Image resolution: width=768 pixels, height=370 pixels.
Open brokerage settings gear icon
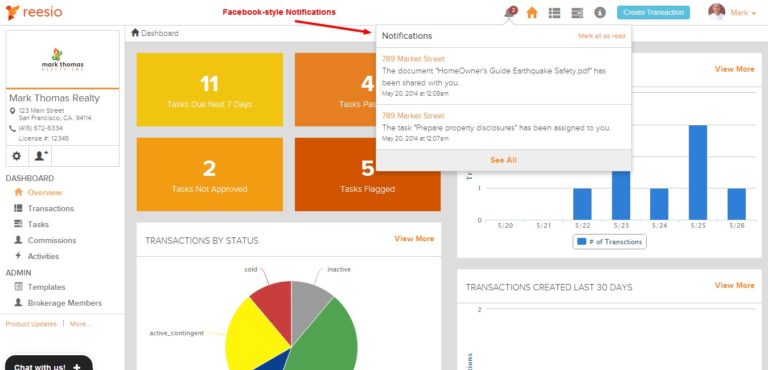[17, 156]
